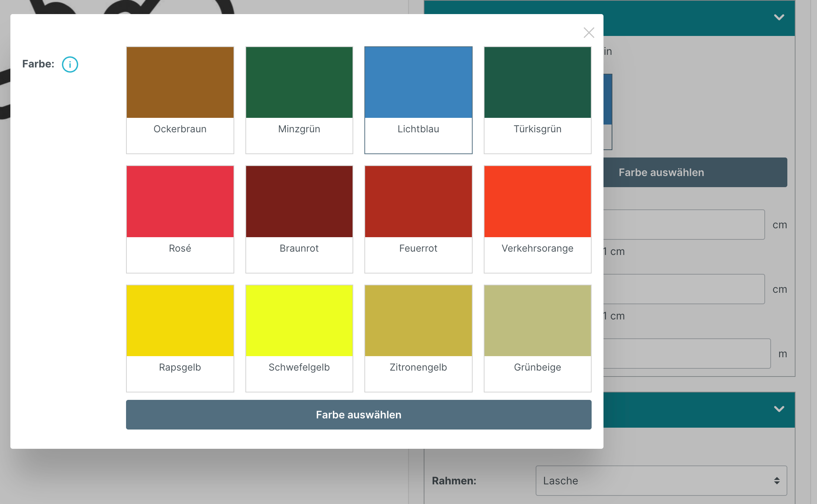Pick the Minzgrün color tile
Viewport: 817px width, 504px height.
coord(299,100)
